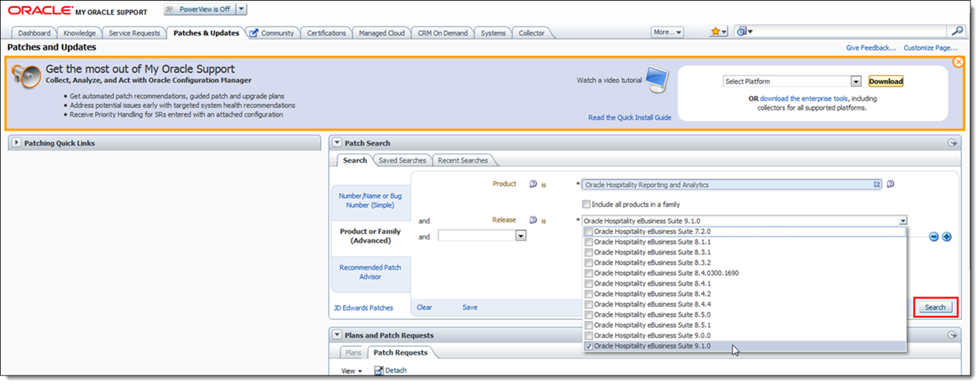Click the Search button

[935, 307]
